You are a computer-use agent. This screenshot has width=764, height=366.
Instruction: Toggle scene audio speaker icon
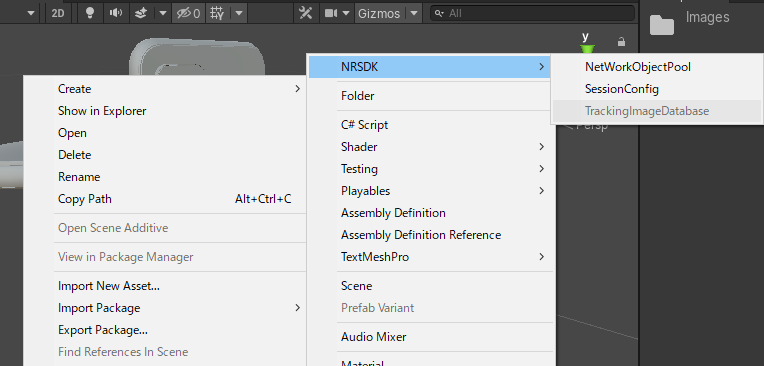(116, 13)
